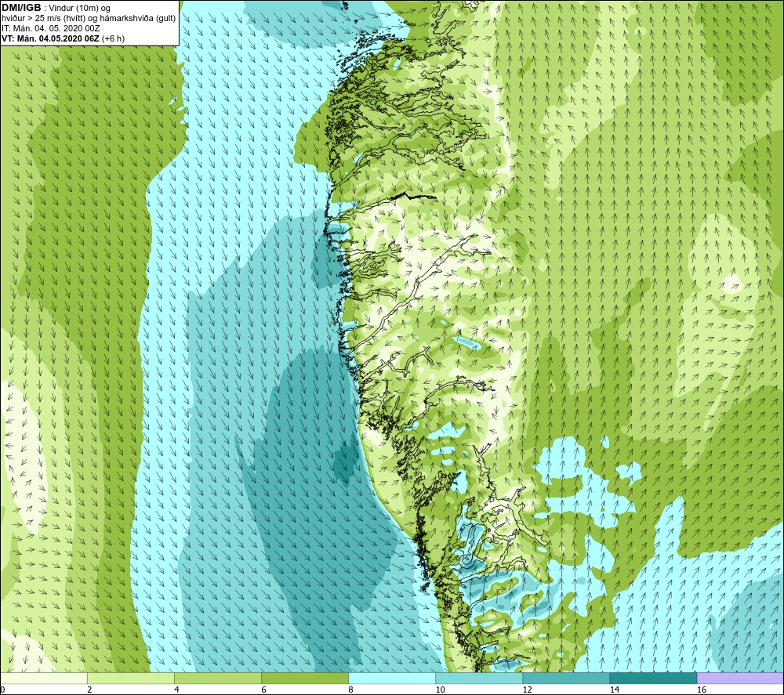Click the legend scale label '2'
This screenshot has height=695, width=784.
89,690
